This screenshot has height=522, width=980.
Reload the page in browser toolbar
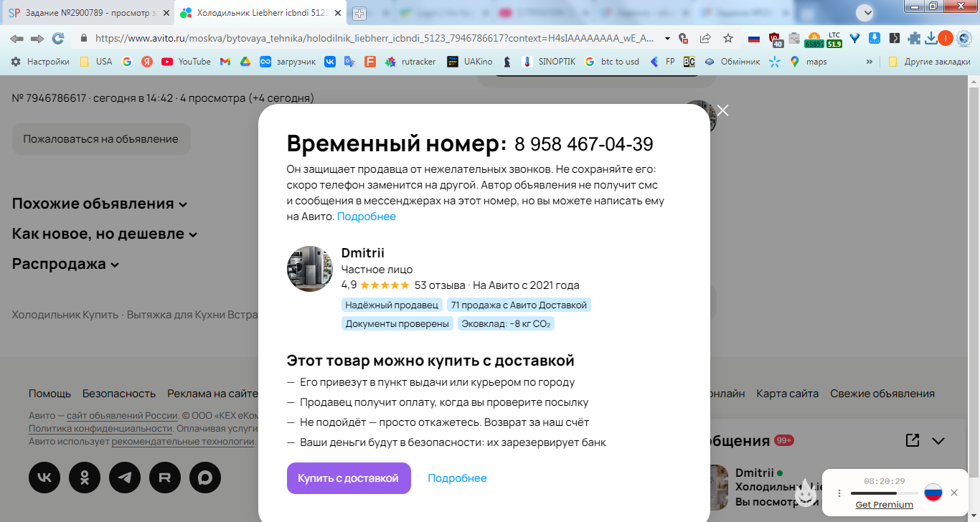58,38
